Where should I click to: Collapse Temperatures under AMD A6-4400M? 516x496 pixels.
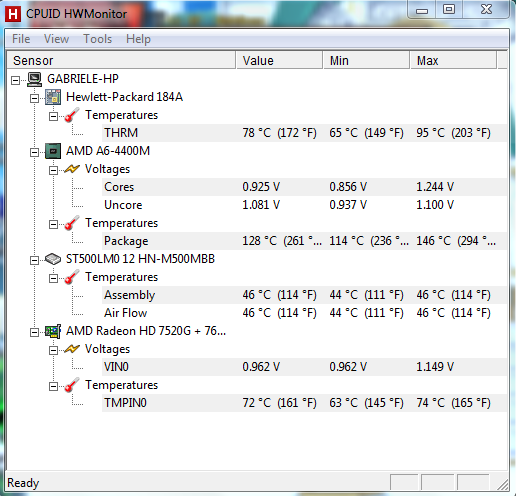pyautogui.click(x=53, y=224)
